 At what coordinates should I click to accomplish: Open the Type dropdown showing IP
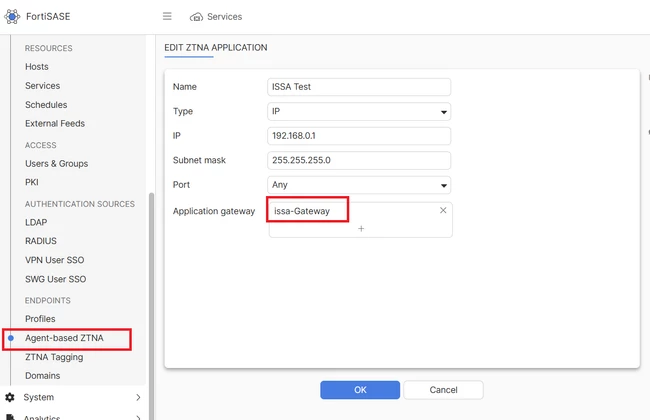pyautogui.click(x=359, y=112)
